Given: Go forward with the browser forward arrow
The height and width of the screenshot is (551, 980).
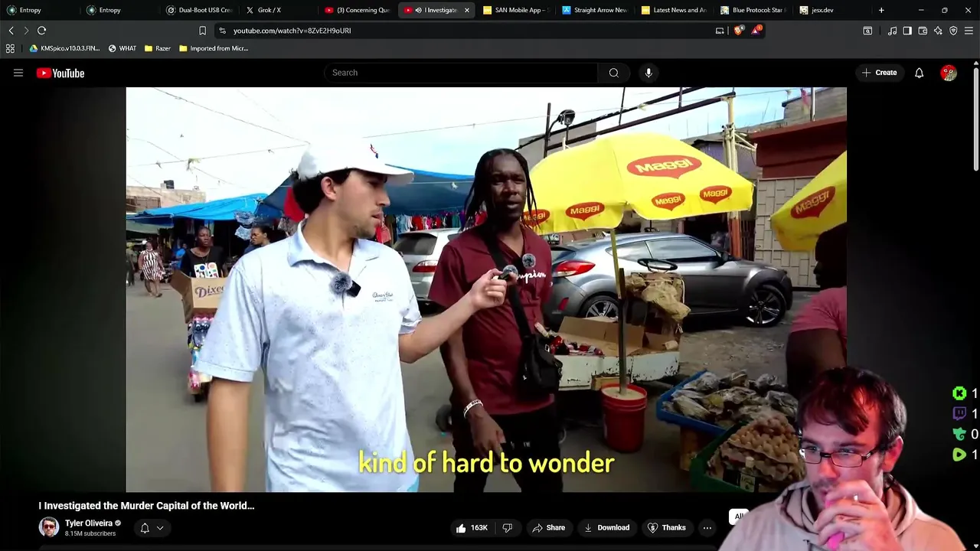Looking at the screenshot, I should point(25,31).
